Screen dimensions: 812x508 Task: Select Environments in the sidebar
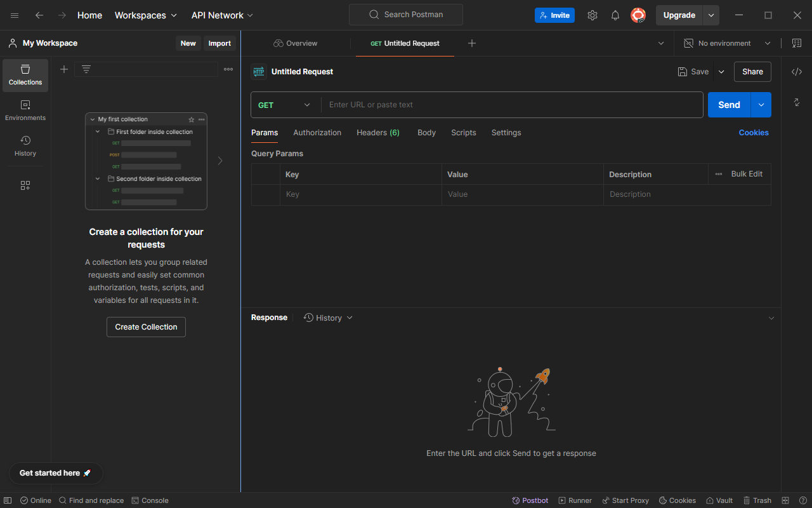(x=25, y=110)
